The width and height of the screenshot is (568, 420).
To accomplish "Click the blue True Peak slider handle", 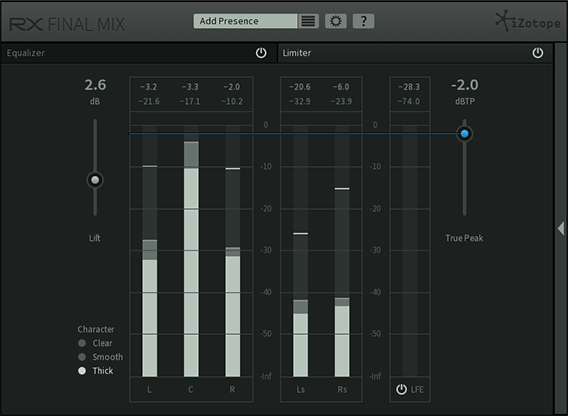I will [x=464, y=134].
